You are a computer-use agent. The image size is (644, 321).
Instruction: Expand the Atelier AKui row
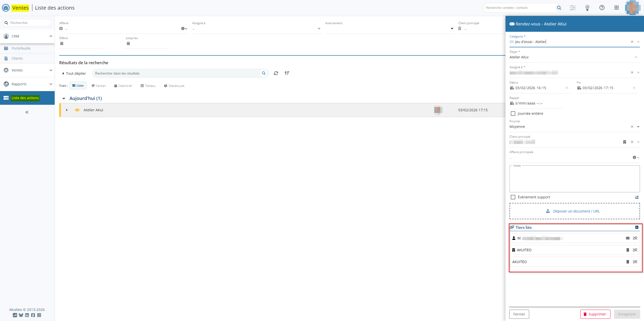click(x=67, y=110)
